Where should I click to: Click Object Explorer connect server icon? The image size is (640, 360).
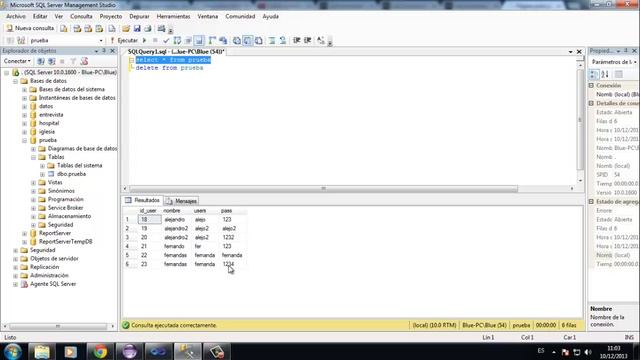coord(41,61)
